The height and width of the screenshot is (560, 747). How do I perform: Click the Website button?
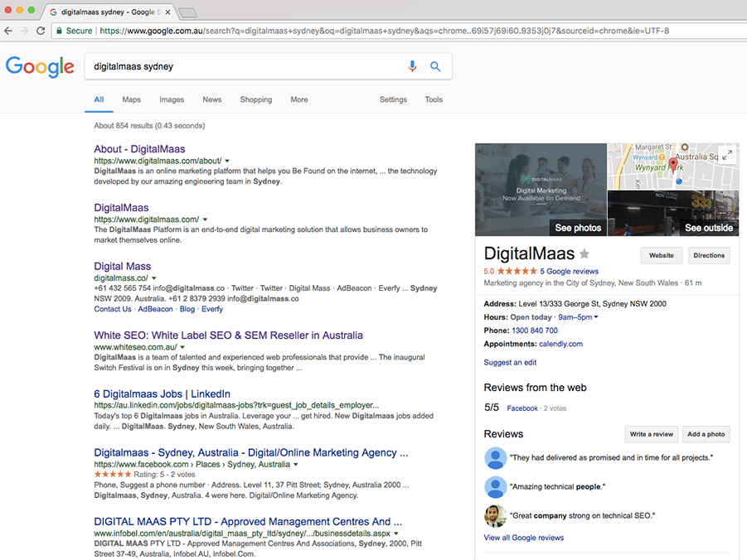(662, 256)
